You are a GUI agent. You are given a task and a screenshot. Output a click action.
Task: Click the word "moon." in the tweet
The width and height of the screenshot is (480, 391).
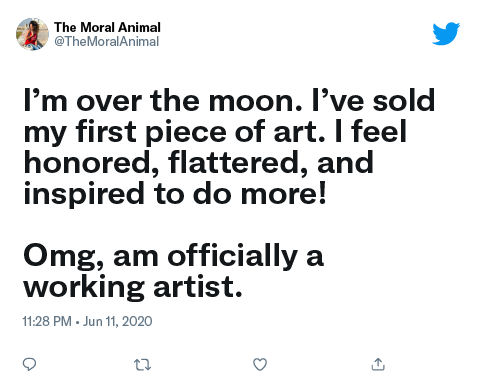click(x=256, y=100)
